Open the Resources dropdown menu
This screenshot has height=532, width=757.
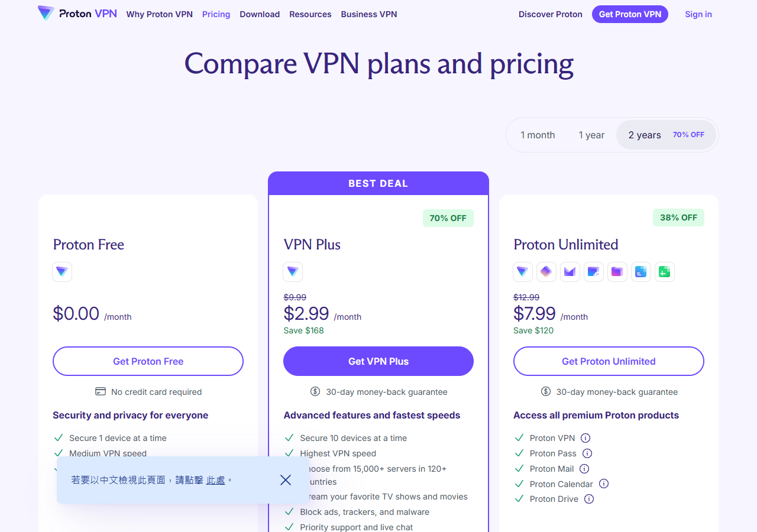pos(310,14)
